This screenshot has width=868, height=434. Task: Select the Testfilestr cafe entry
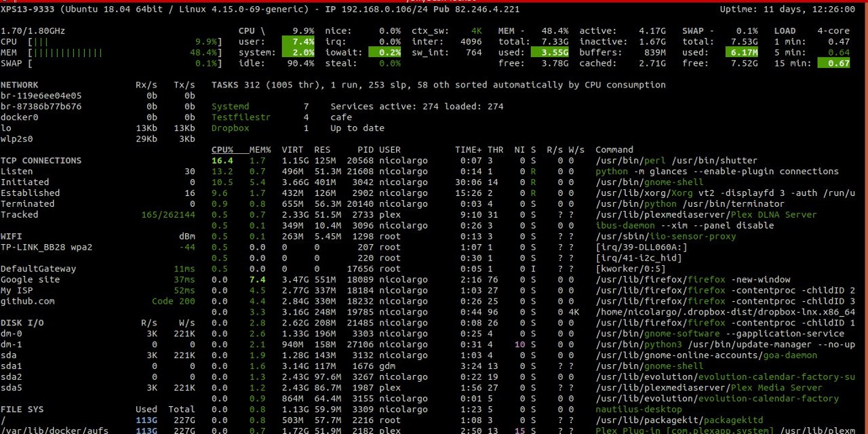point(282,117)
